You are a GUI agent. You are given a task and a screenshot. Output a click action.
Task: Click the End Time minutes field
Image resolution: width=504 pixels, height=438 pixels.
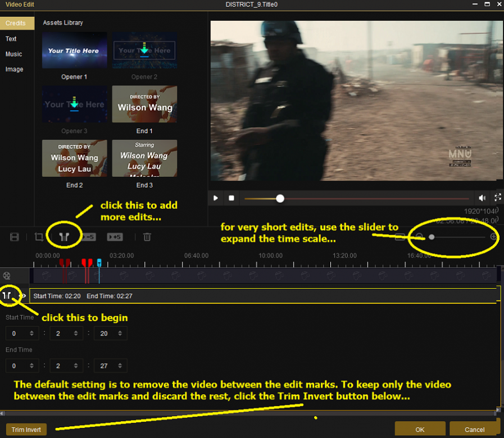[x=66, y=366]
